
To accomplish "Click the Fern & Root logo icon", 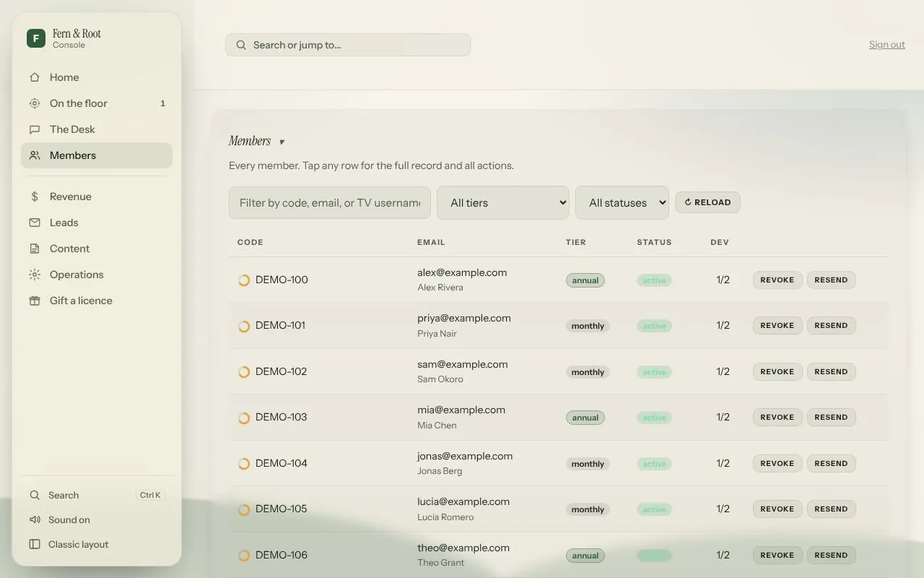I will coord(36,38).
